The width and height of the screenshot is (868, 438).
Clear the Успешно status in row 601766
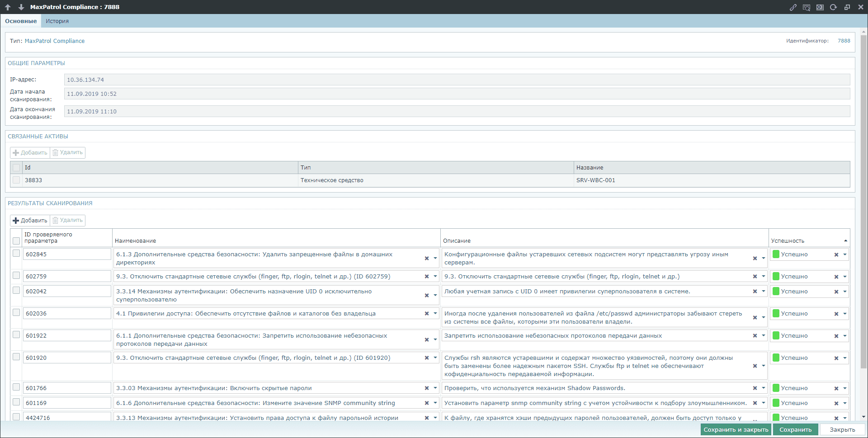point(836,388)
